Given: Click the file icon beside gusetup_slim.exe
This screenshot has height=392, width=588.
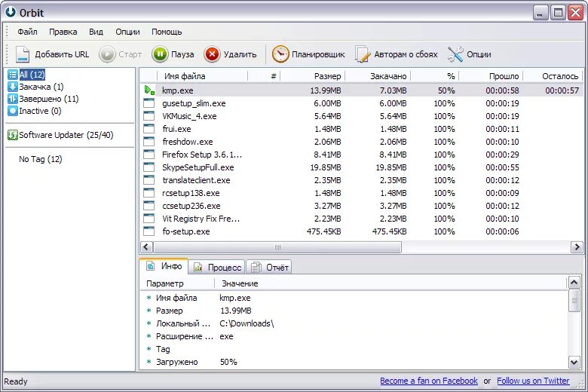Looking at the screenshot, I should point(149,103).
